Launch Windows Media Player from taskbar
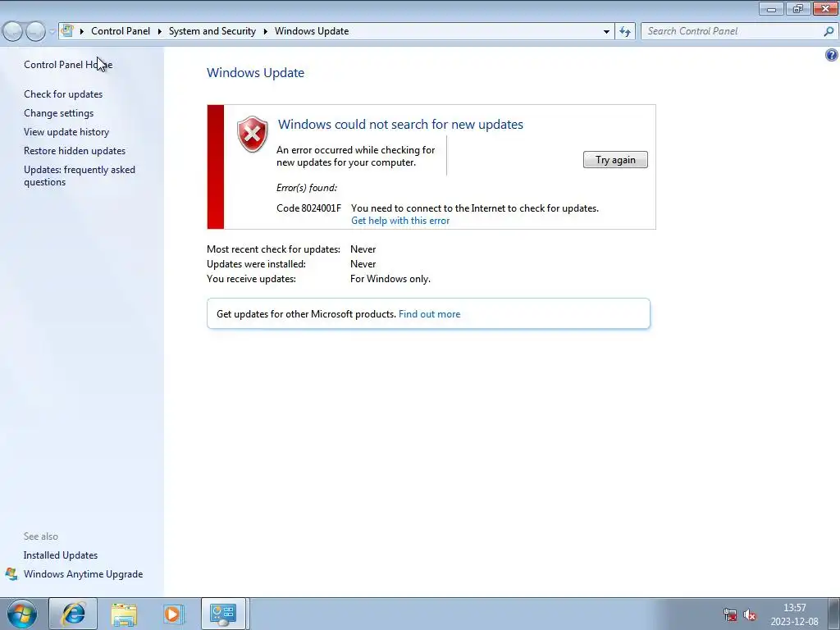 pyautogui.click(x=173, y=614)
